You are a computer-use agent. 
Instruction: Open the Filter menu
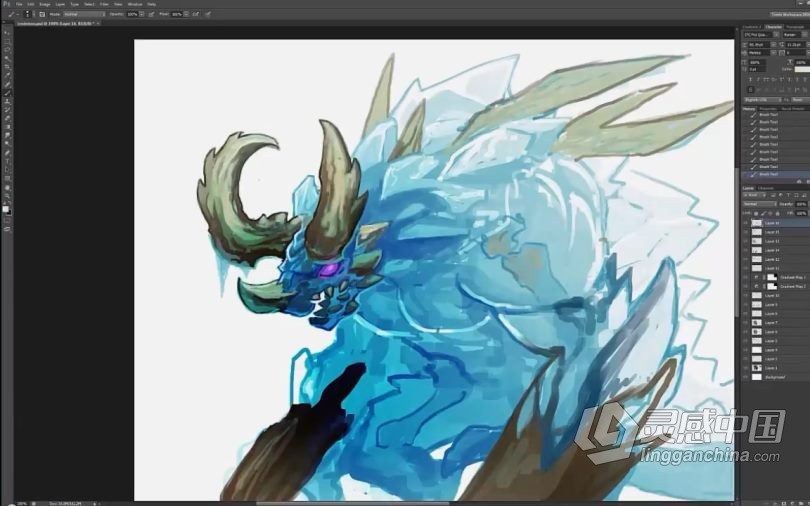tap(104, 4)
